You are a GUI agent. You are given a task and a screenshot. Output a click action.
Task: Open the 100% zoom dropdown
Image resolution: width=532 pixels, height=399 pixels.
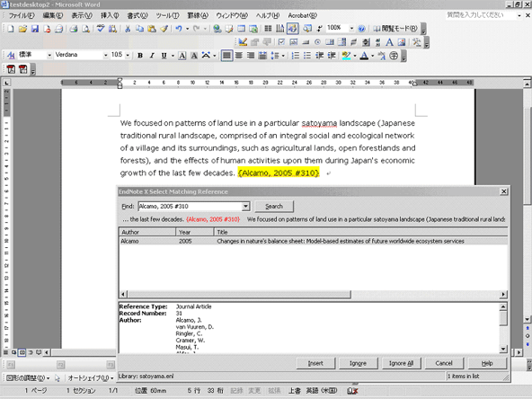[352, 28]
